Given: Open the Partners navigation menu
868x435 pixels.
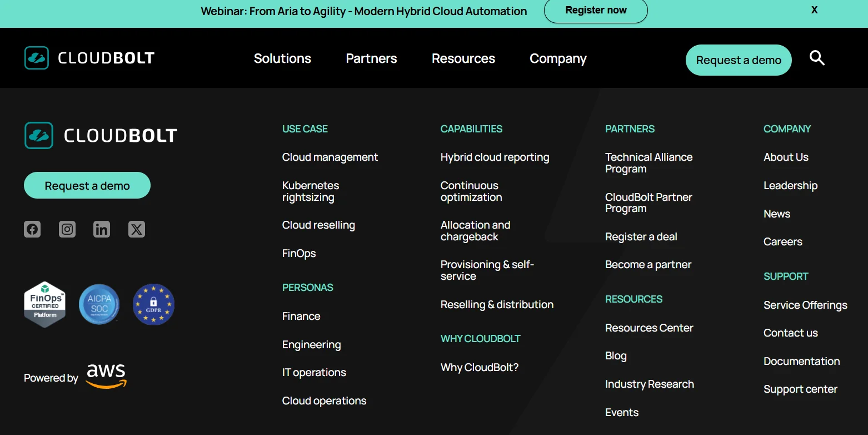Looking at the screenshot, I should coord(371,58).
